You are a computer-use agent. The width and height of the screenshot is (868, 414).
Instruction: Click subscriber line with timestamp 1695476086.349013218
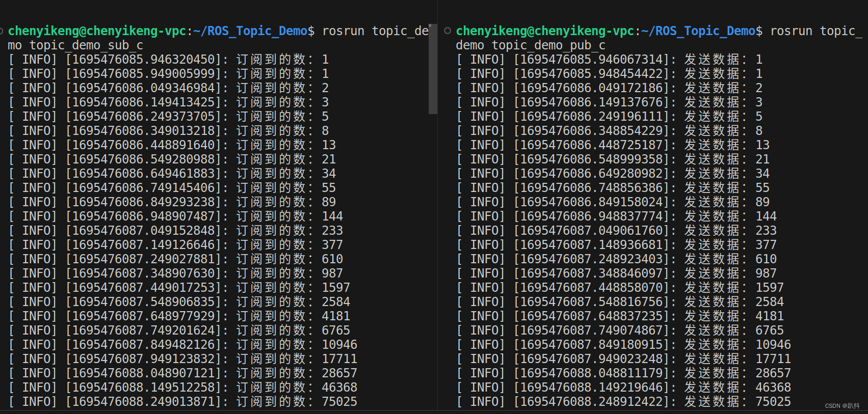(x=169, y=131)
